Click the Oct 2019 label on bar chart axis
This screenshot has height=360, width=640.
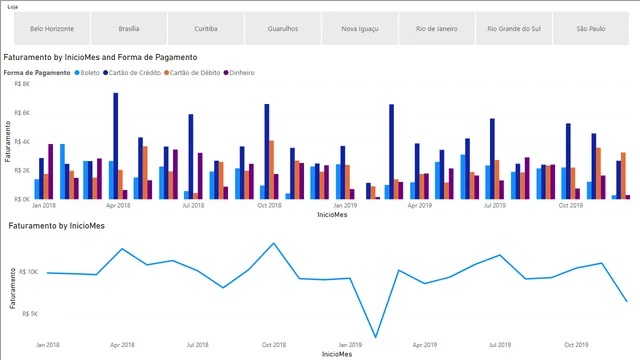(571, 205)
